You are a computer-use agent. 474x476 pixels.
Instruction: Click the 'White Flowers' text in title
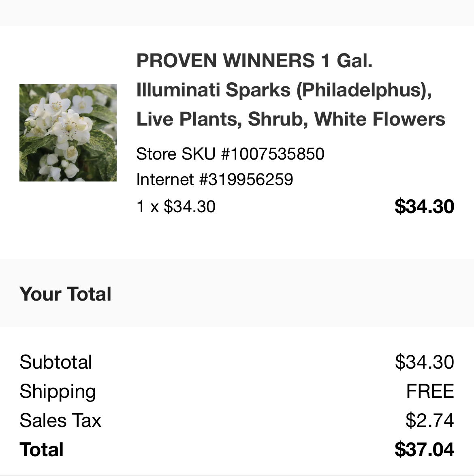(x=380, y=119)
